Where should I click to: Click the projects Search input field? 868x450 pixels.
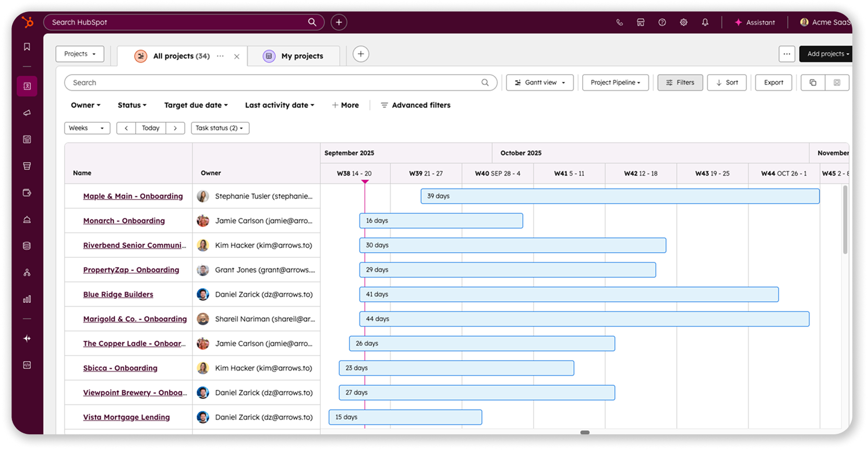[x=281, y=82]
